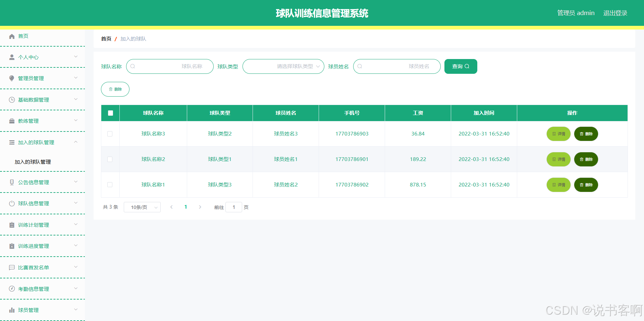Screen dimensions: 644x321
Task: Click the home icon beside 首页 in sidebar
Action: point(12,36)
